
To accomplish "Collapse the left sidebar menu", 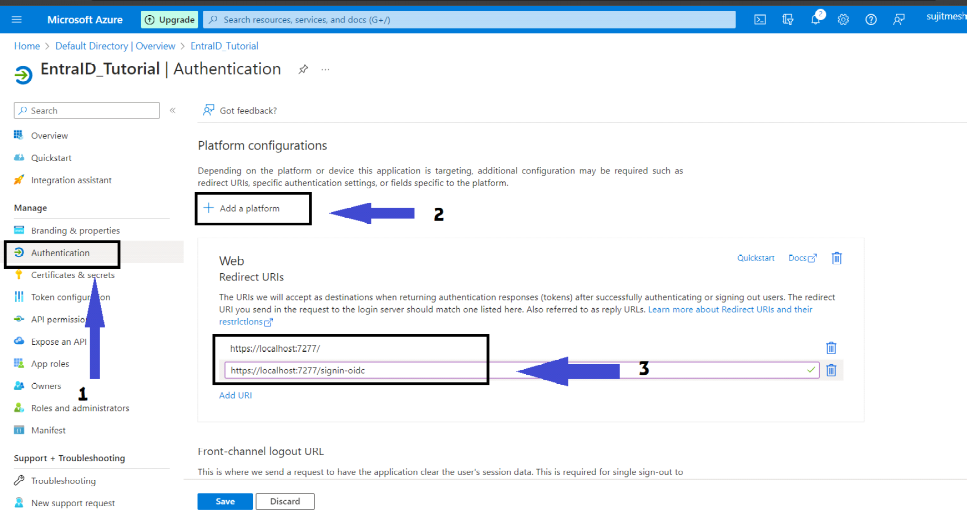I will pos(172,110).
